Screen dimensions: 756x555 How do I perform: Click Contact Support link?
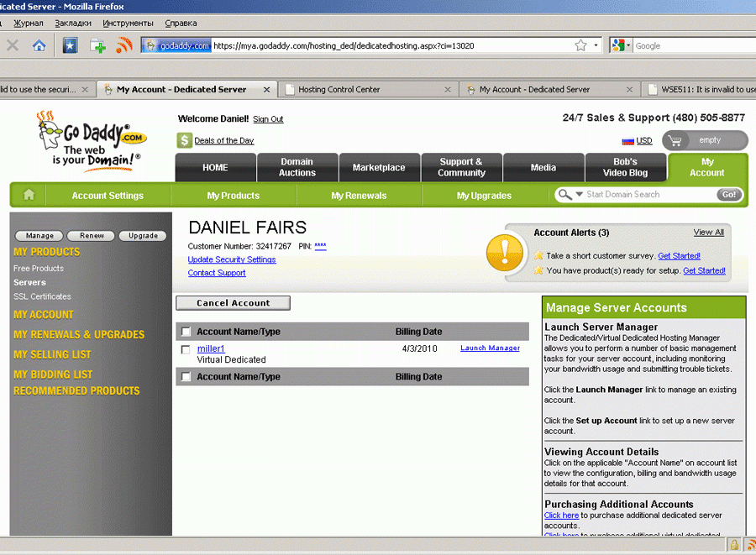[217, 273]
